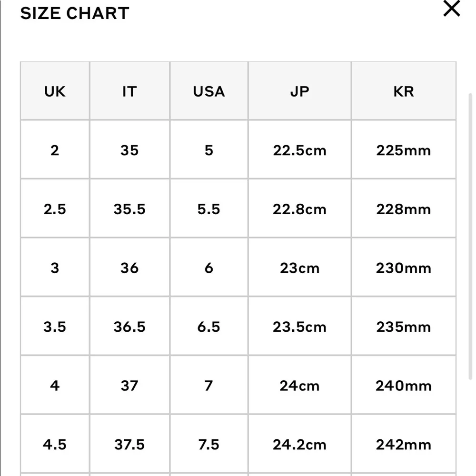Select the UK size 4.5 cell
Image resolution: width=476 pixels, height=476 pixels.
55,445
